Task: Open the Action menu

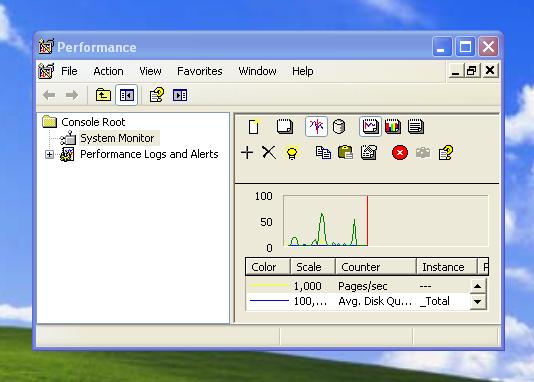Action: tap(108, 71)
